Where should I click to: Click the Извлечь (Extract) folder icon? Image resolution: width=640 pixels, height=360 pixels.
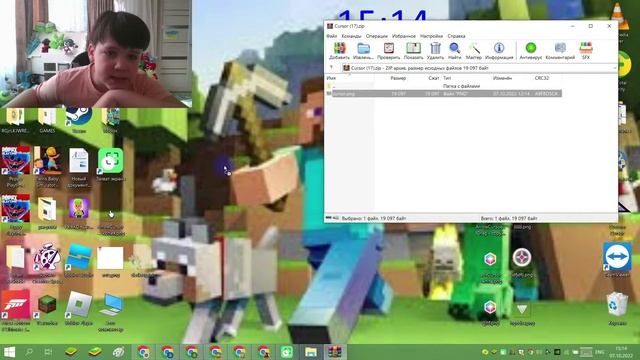coord(363,51)
